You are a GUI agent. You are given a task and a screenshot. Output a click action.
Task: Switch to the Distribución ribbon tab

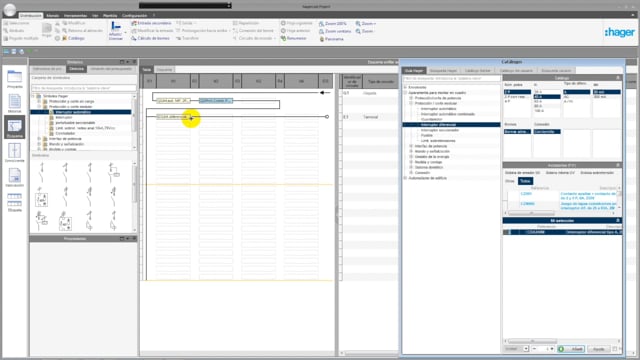pos(31,16)
